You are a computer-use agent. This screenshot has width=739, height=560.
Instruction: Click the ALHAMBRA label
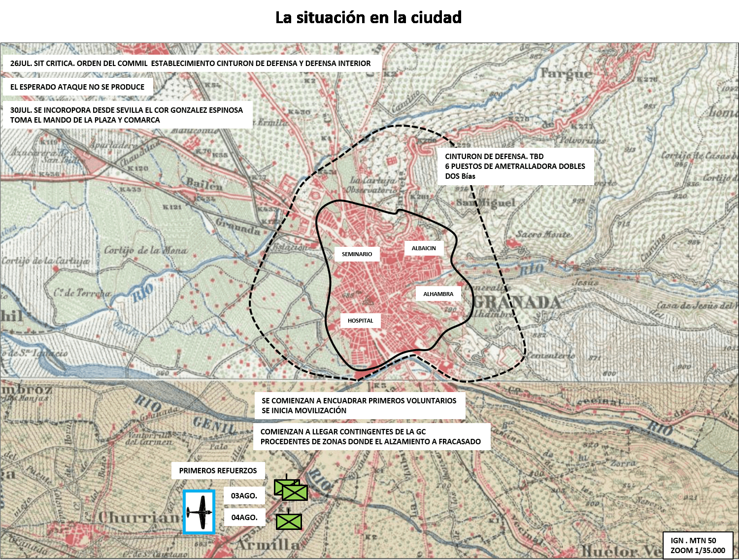coord(438,294)
